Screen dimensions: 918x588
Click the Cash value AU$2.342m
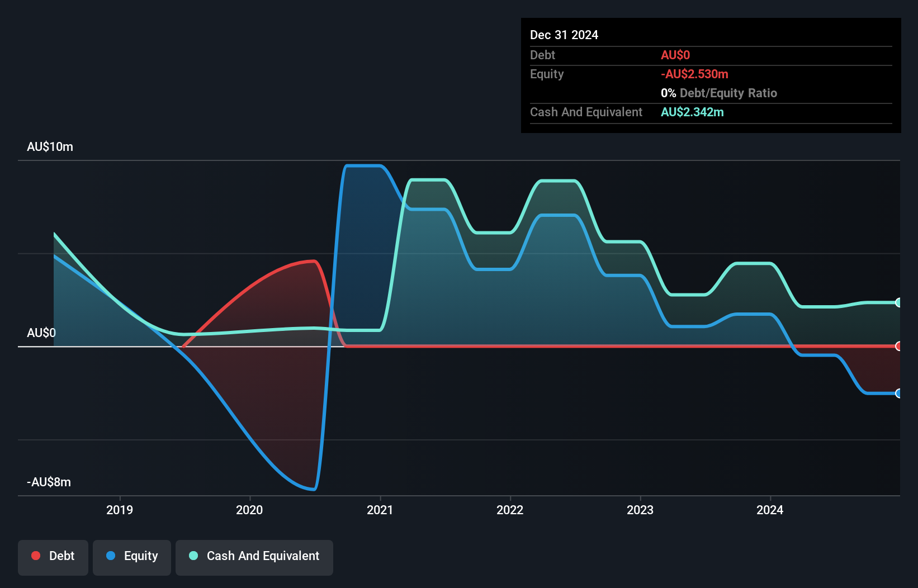coord(692,112)
